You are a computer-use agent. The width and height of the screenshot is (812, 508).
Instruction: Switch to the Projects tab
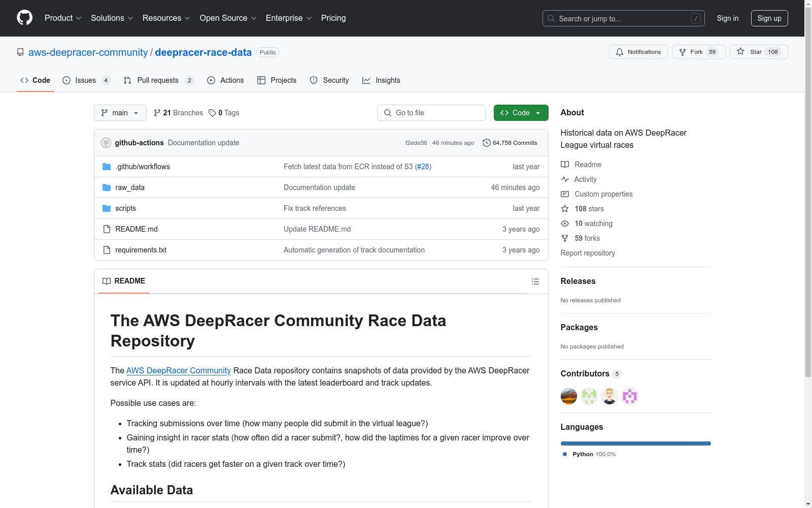(x=277, y=80)
